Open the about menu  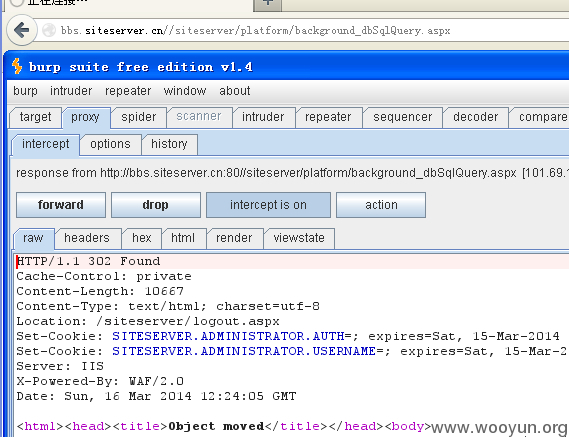[x=235, y=91]
